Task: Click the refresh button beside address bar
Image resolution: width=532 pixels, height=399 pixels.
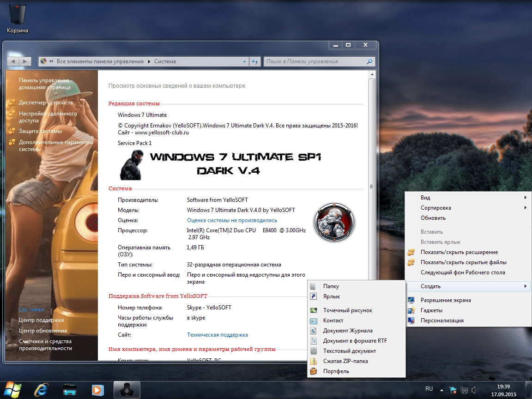Action: click(255, 61)
